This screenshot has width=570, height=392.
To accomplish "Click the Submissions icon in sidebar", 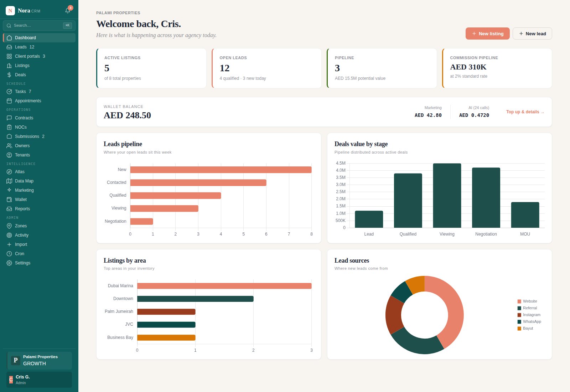I will (9, 136).
